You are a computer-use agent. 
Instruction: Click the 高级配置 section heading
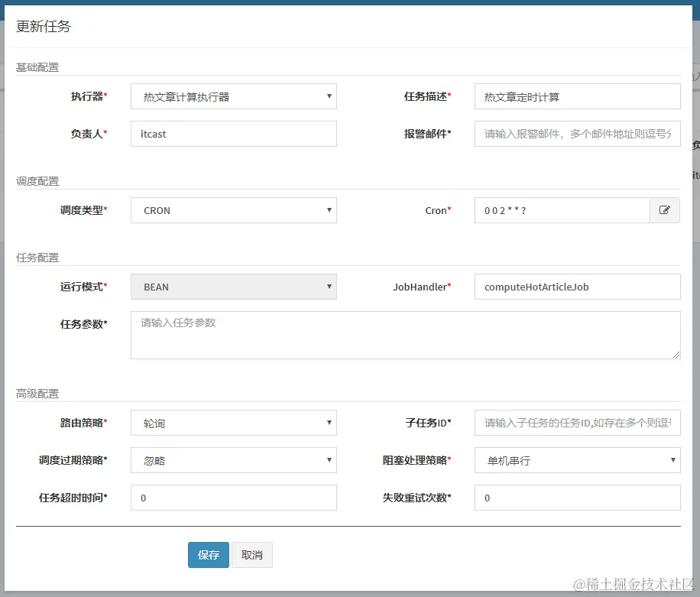(37, 394)
